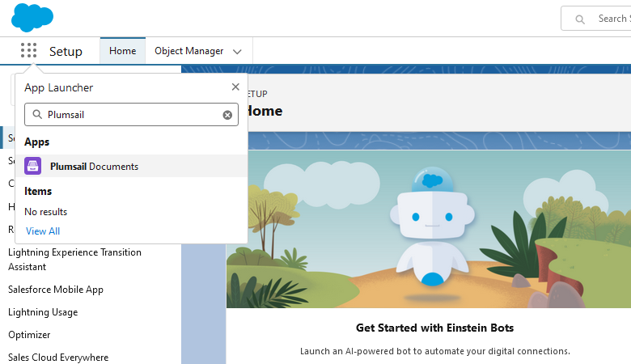The height and width of the screenshot is (364, 631).
Task: Click the Items section heading
Action: [38, 191]
